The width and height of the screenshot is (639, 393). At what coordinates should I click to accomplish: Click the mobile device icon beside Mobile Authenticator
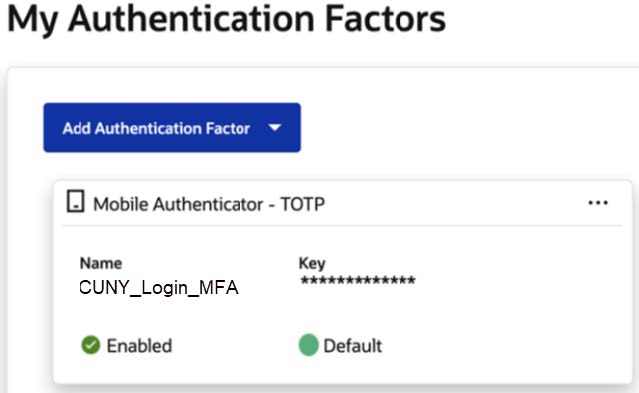pyautogui.click(x=75, y=201)
